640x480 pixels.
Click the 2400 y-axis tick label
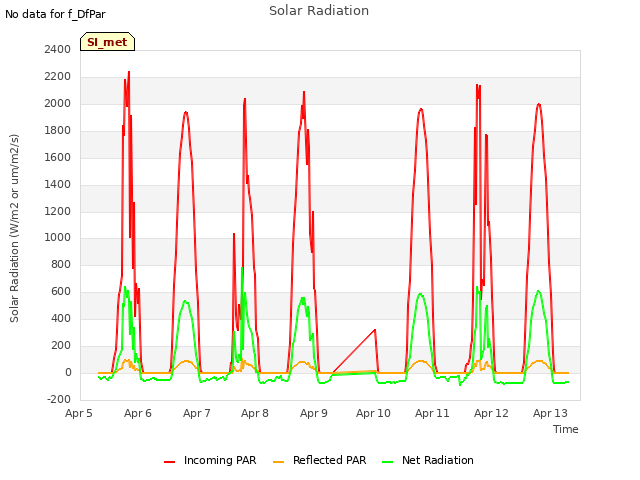pos(58,49)
